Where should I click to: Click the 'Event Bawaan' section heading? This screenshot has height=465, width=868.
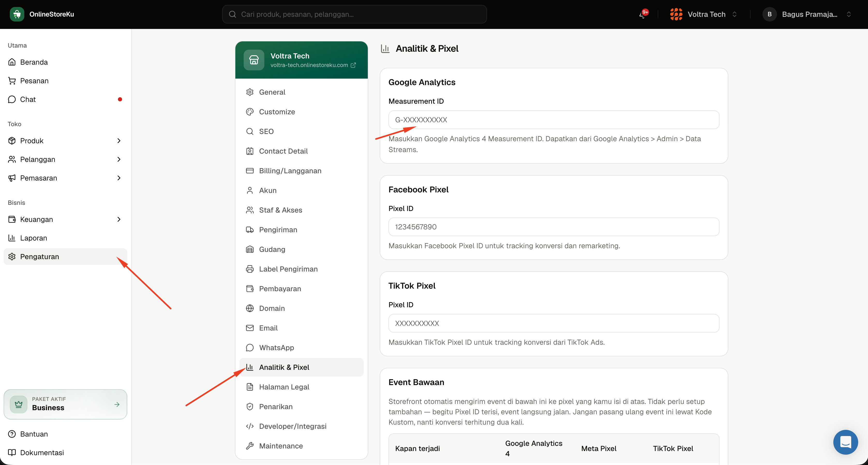click(x=416, y=382)
